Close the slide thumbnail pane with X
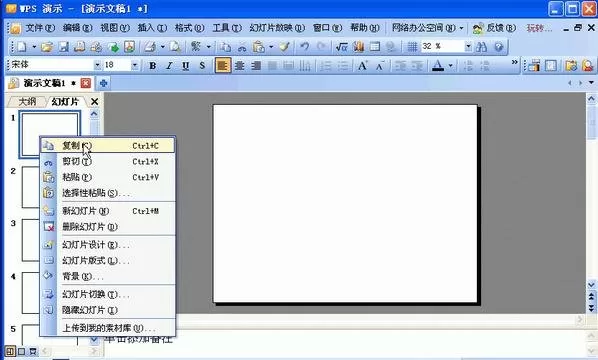598x360 pixels. [94, 101]
